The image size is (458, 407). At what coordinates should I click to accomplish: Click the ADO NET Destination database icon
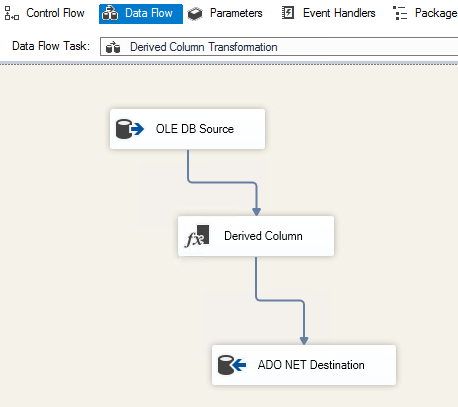pyautogui.click(x=232, y=365)
